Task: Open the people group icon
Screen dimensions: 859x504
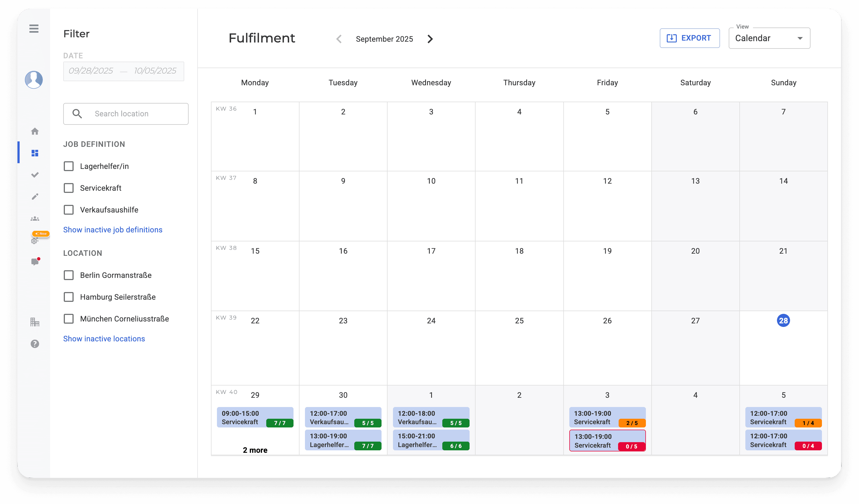Action: pos(35,218)
